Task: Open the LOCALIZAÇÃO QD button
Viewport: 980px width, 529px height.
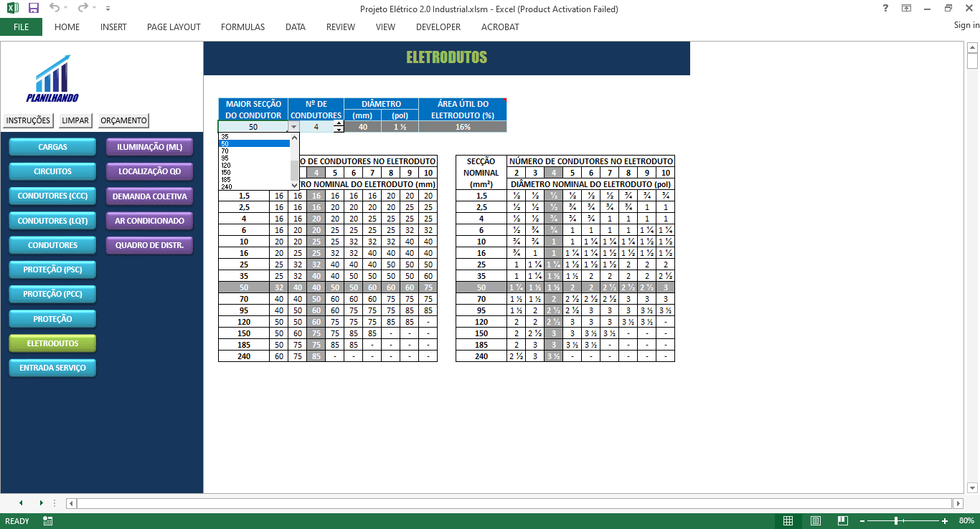Action: tap(150, 172)
